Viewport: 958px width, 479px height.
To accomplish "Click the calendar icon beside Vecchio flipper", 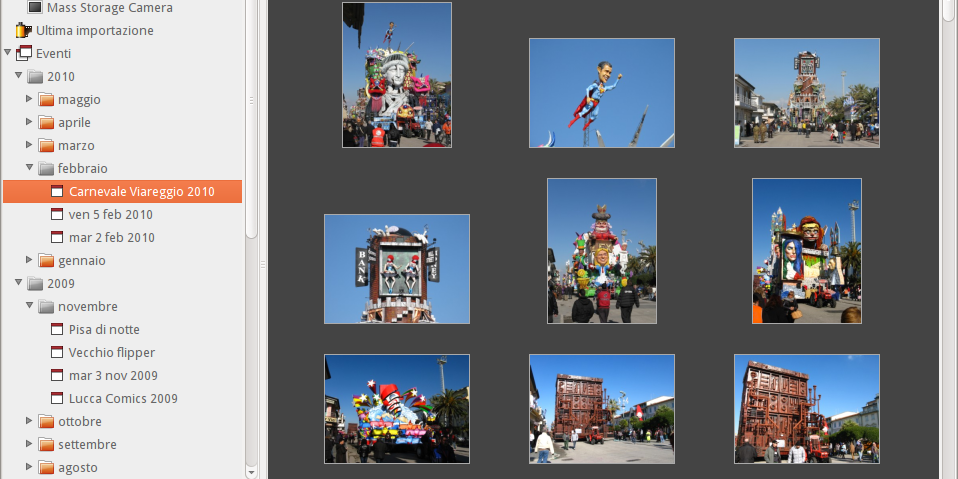I will coord(57,353).
